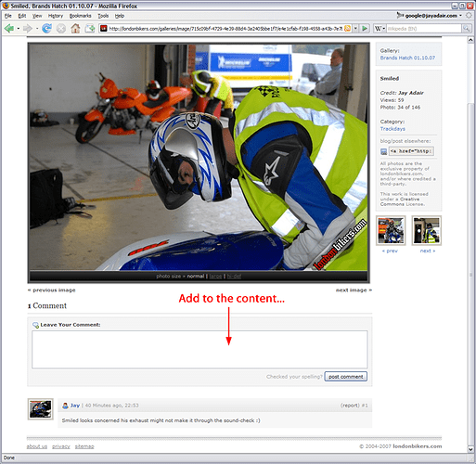Click the 1 Comment heading

coord(47,305)
